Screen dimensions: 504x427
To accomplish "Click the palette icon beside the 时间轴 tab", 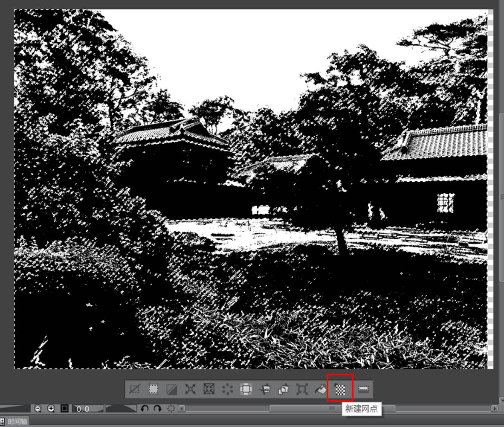I will [x=2, y=421].
